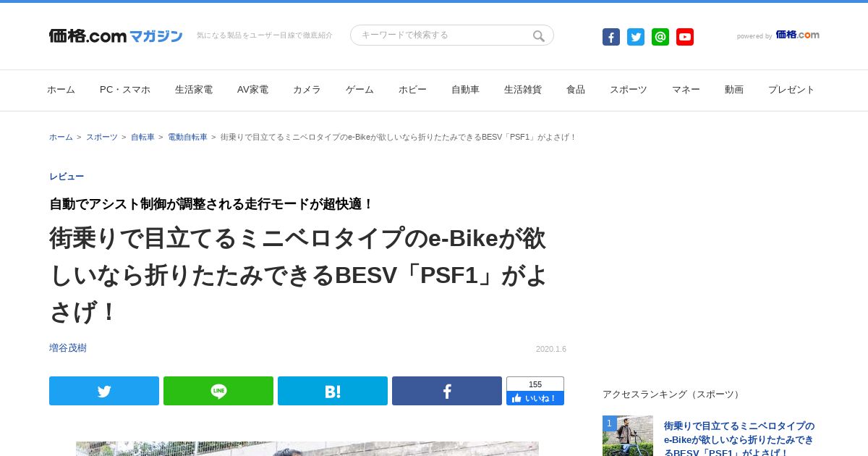868x456 pixels.
Task: Open the 食品 category
Action: point(576,90)
